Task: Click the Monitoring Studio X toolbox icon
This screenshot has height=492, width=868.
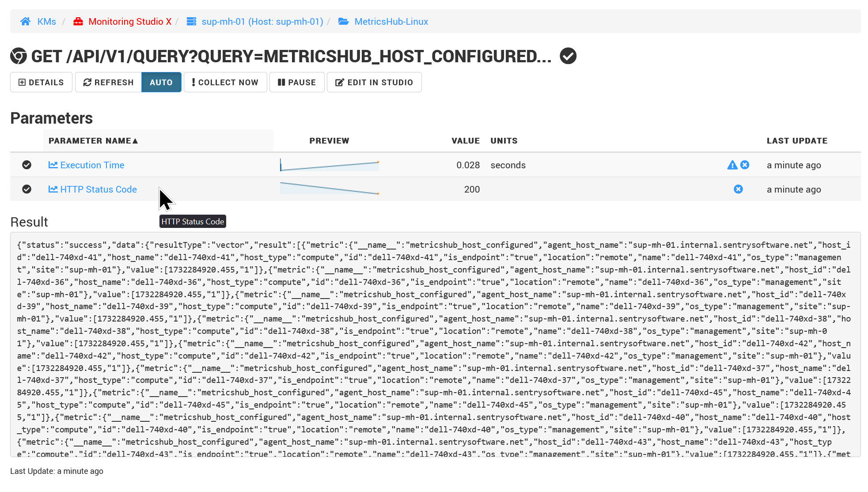Action: [78, 22]
